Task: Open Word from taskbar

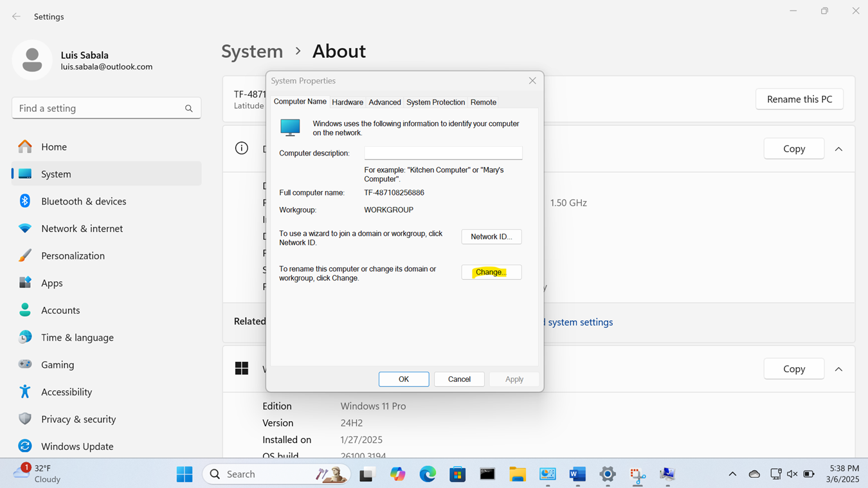Action: point(577,474)
